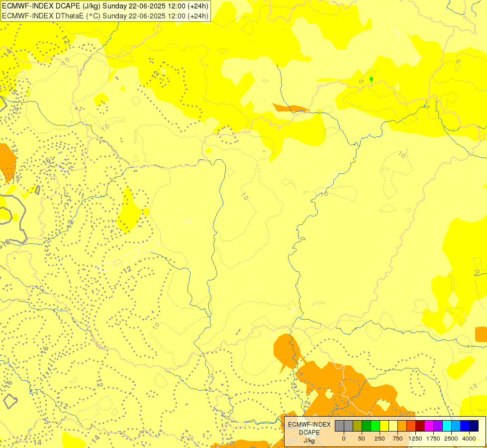Click the legend value 50
Image resolution: width=487 pixels, height=448 pixels.
[x=362, y=439]
